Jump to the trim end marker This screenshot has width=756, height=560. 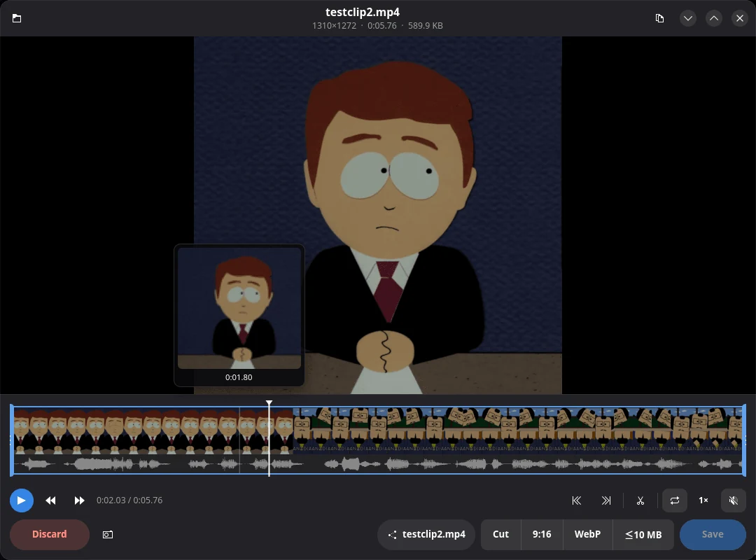point(606,500)
